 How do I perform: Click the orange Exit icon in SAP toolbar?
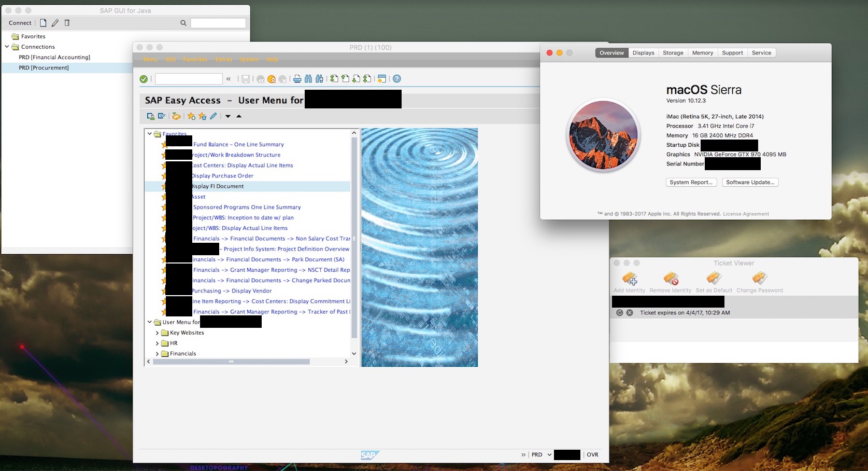click(x=272, y=79)
